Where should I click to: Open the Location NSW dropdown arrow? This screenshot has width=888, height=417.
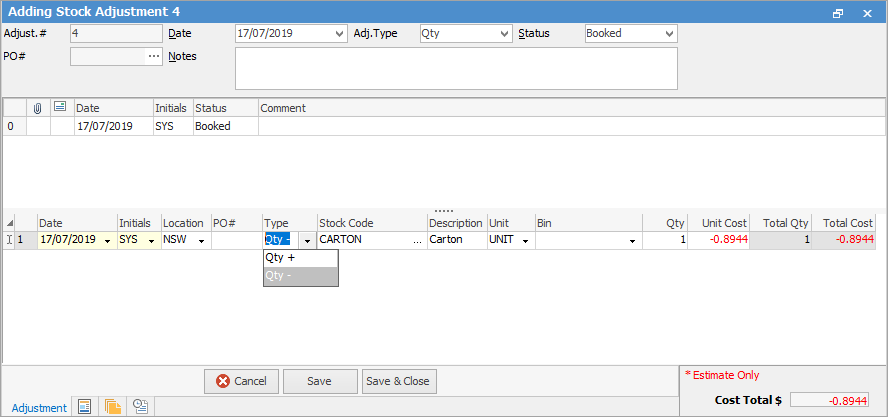point(201,241)
